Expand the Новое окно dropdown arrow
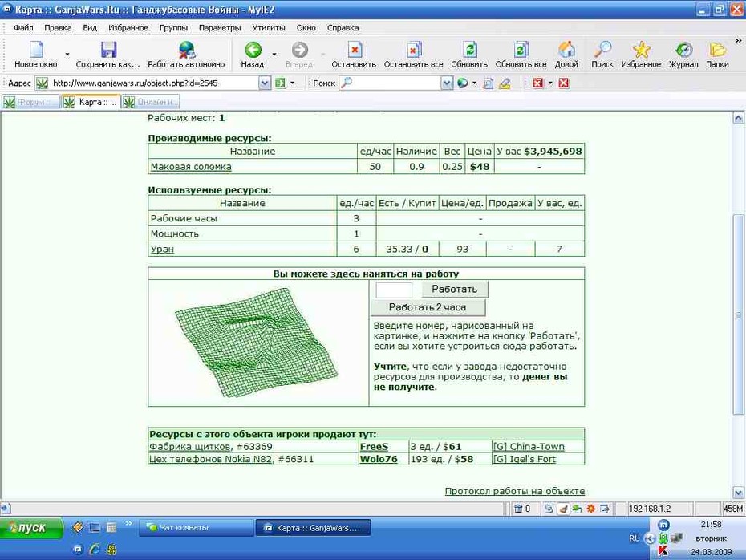Screen dimensions: 746x560 coord(67,54)
